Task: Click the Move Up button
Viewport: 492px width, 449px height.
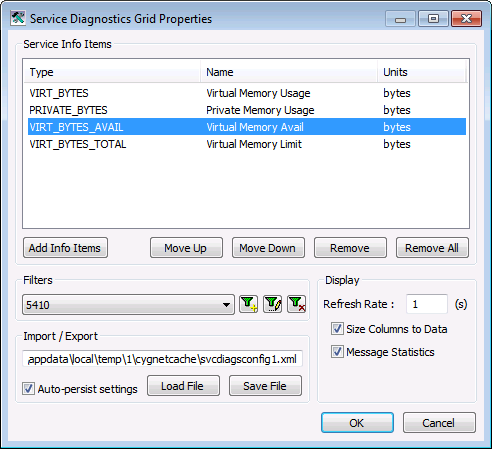Action: tap(186, 248)
